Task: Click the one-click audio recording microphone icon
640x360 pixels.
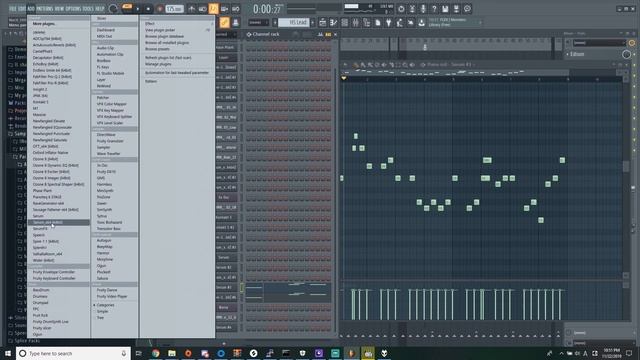Action: click(x=423, y=9)
